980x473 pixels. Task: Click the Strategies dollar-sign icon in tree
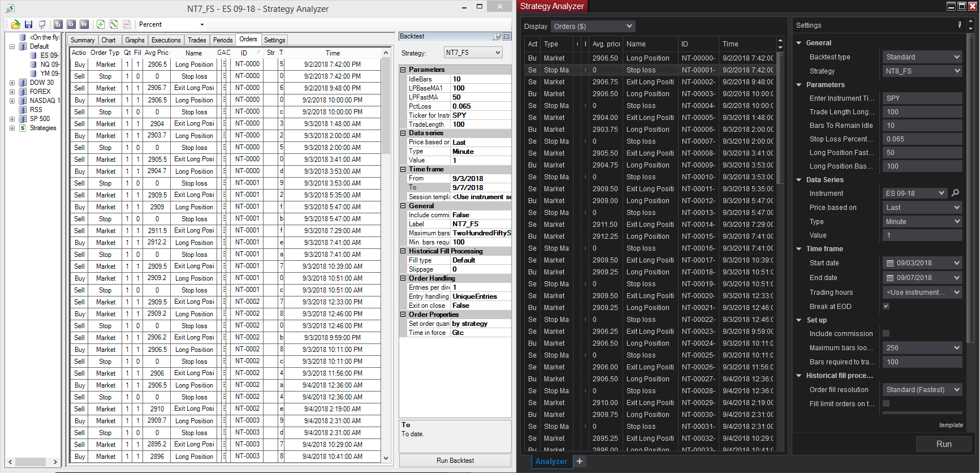tap(23, 128)
